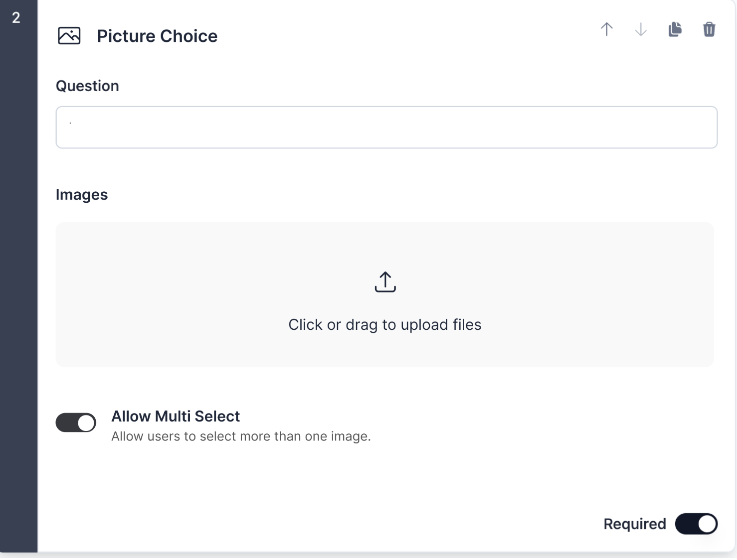Click the upload arrow icon
The image size is (737, 560).
point(385,282)
